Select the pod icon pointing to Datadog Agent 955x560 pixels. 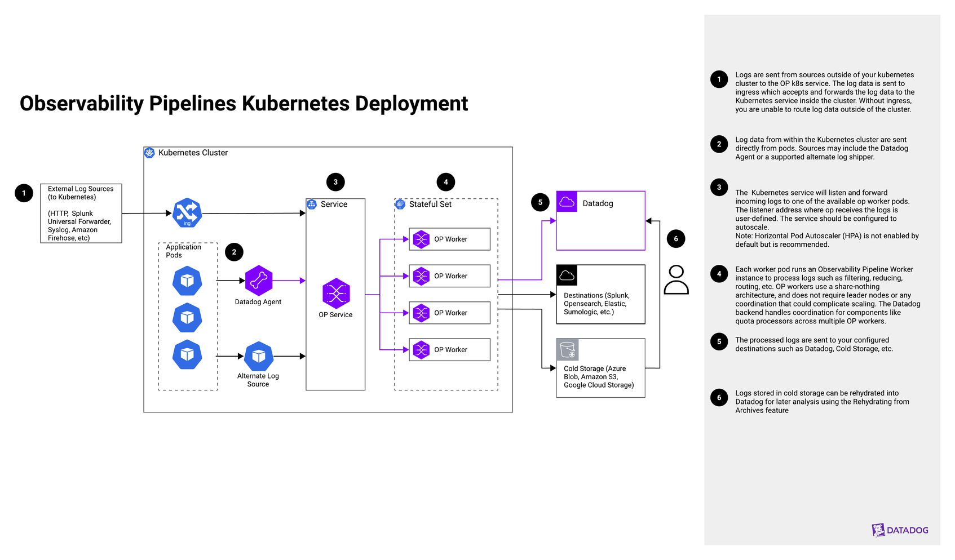pos(187,281)
